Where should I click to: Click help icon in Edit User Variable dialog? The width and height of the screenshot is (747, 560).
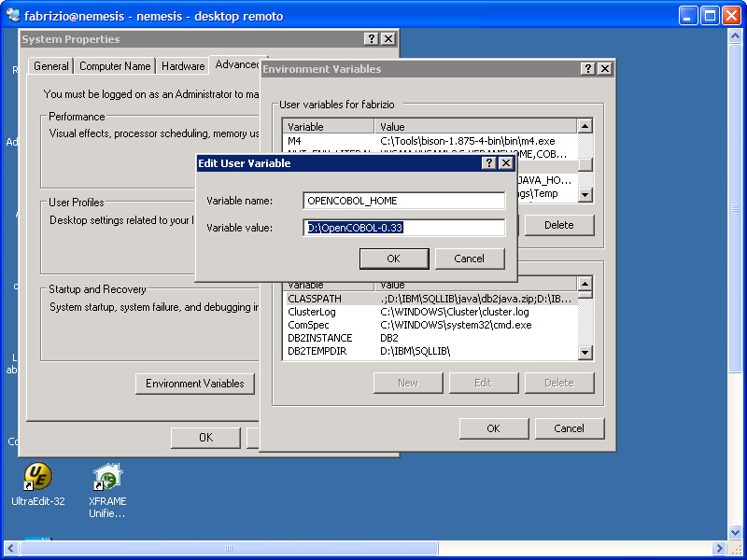tap(488, 163)
